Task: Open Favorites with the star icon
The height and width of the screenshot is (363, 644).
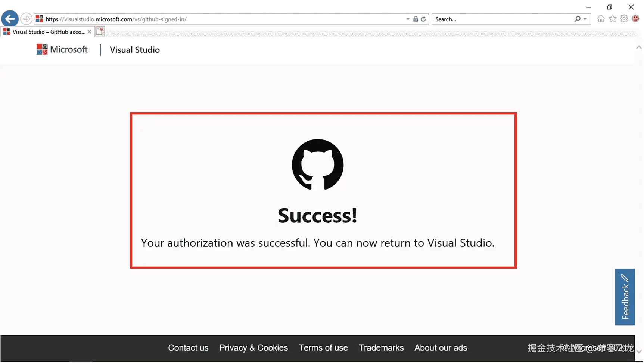Action: click(613, 19)
